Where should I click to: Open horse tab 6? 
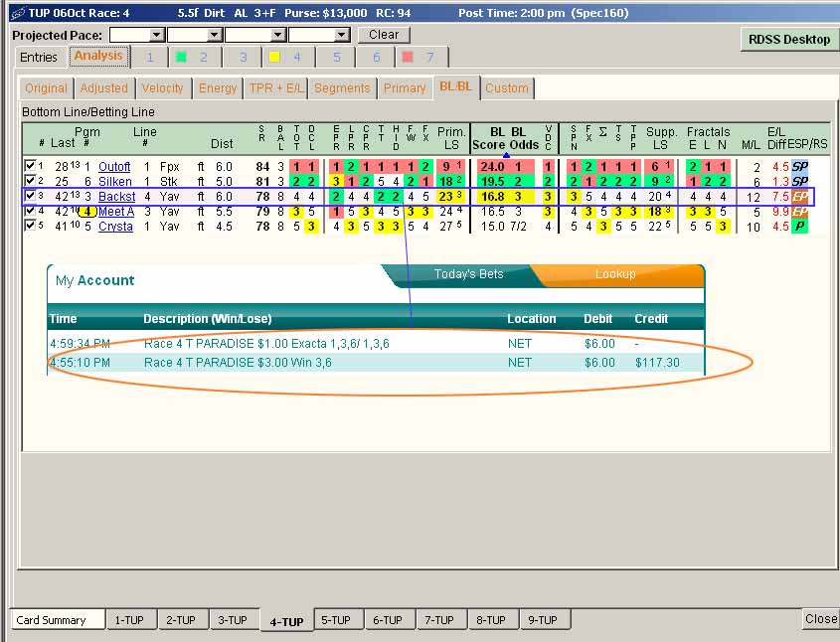pos(376,58)
